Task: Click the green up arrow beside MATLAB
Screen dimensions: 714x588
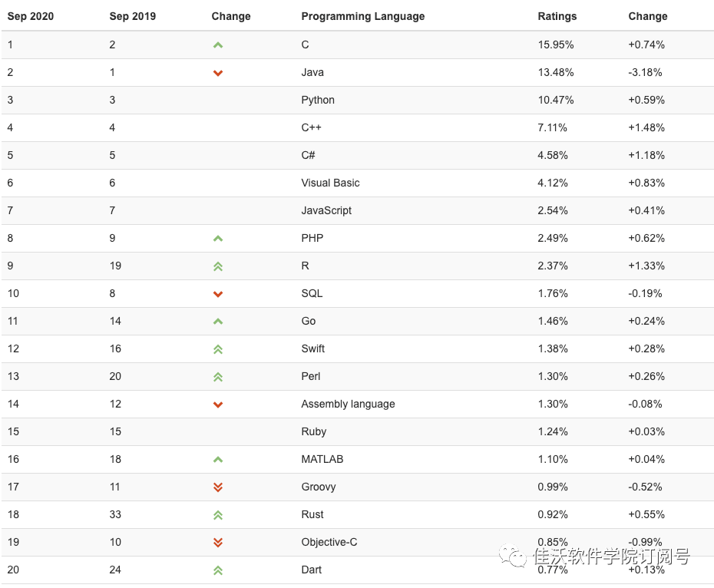Action: click(218, 460)
